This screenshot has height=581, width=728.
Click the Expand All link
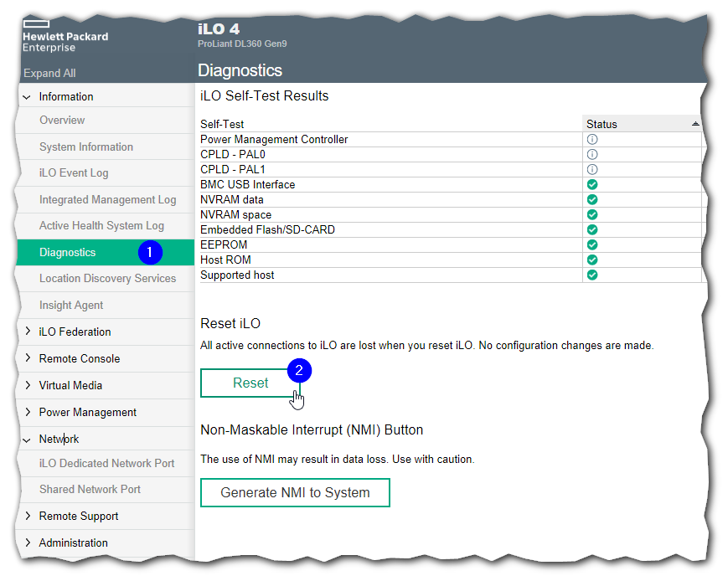pyautogui.click(x=49, y=74)
